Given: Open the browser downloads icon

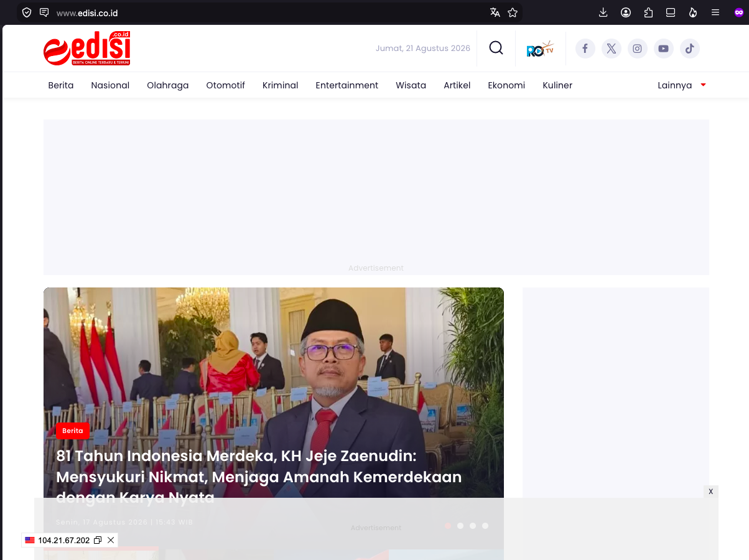Looking at the screenshot, I should [x=603, y=12].
